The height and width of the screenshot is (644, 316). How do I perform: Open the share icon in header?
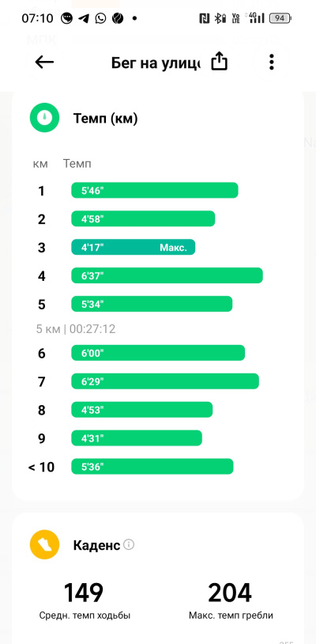219,62
